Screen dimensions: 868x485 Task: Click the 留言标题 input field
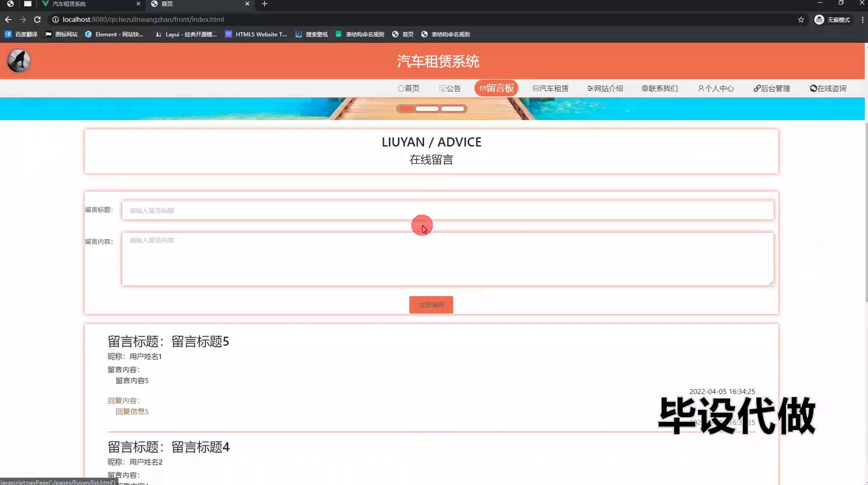coord(448,210)
